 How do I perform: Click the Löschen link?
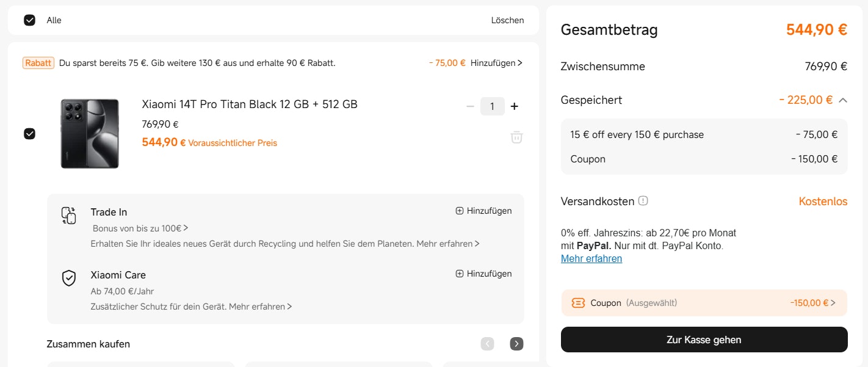[x=507, y=20]
